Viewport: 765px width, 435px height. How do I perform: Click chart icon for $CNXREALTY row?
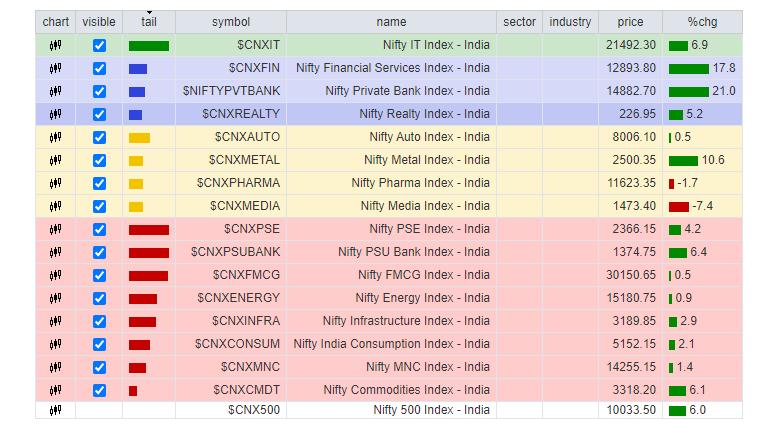click(55, 114)
